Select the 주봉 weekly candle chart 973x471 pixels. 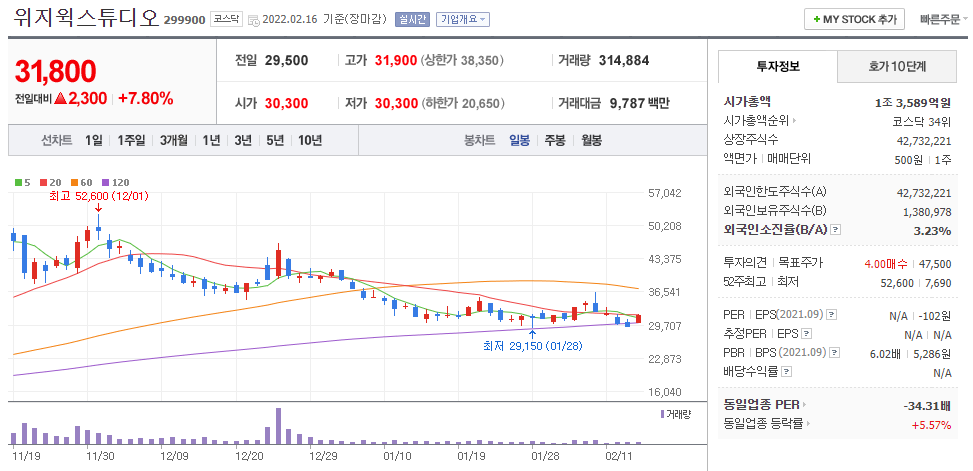pyautogui.click(x=555, y=140)
